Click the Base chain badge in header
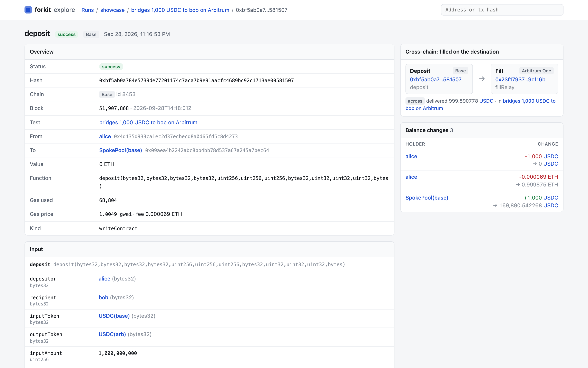The width and height of the screenshot is (588, 368). pyautogui.click(x=91, y=34)
